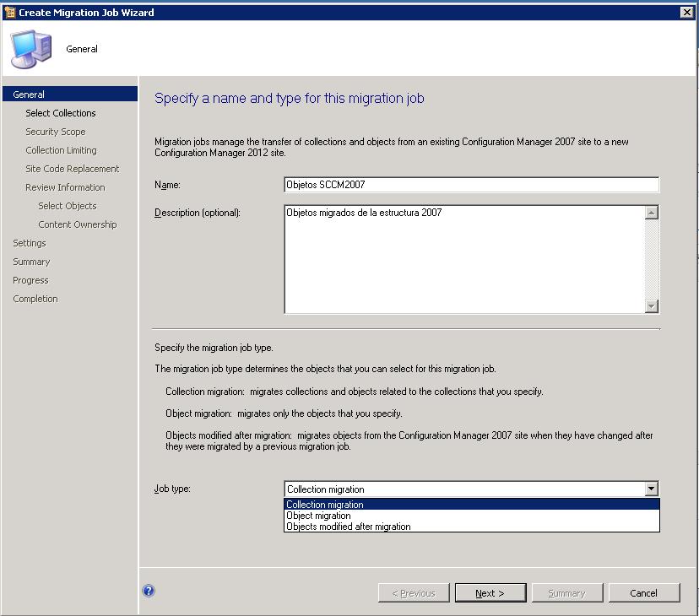The width and height of the screenshot is (699, 616).
Task: Select the Select Objects step
Action: (68, 206)
